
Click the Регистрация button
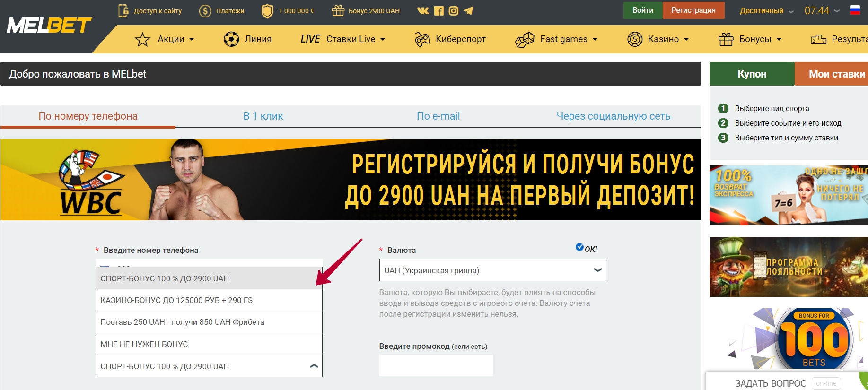pos(693,10)
